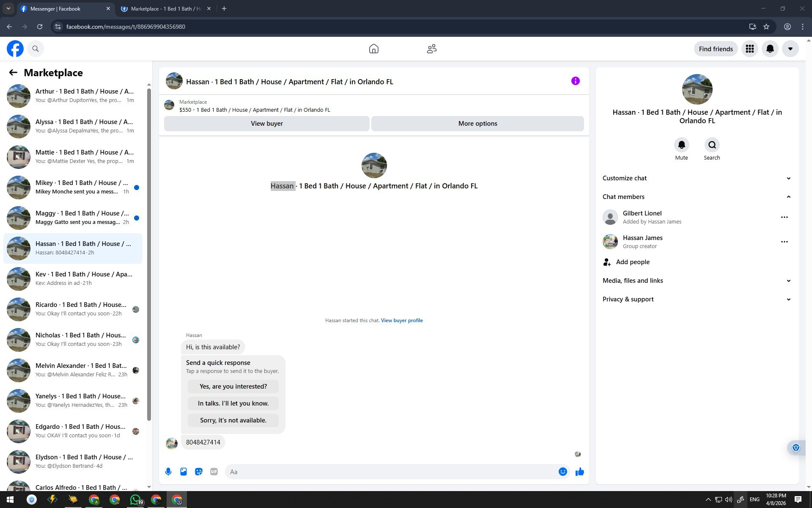Switch to the Marketplace listing browser tab

166,8
